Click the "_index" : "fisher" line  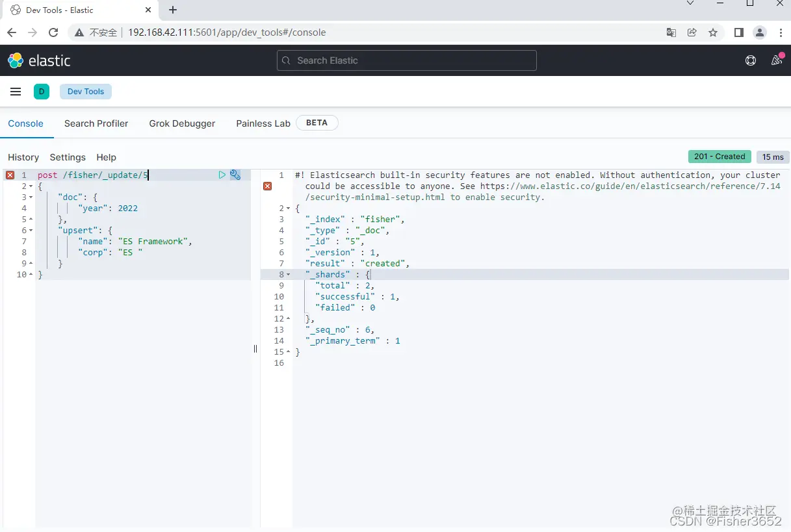356,220
